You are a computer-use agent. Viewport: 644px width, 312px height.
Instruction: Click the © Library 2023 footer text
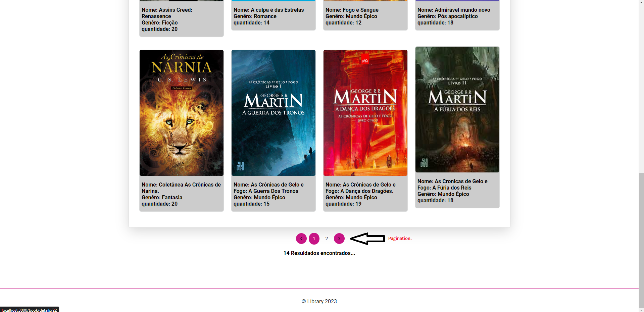(319, 301)
